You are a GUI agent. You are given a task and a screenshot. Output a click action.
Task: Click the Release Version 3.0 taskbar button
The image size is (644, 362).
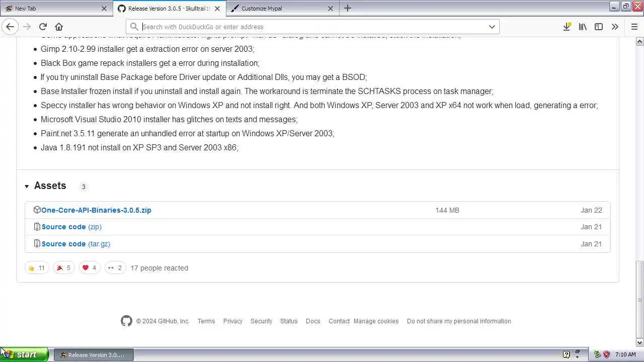(94, 355)
